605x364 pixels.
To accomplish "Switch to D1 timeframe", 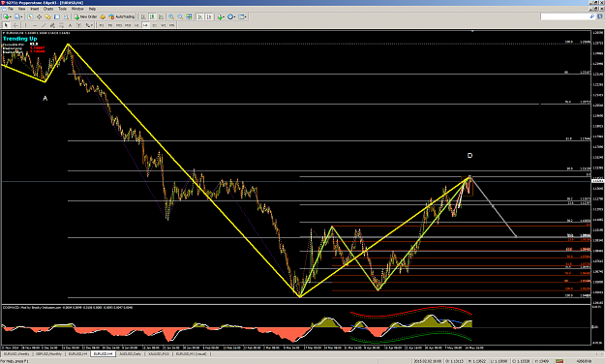I will (154, 25).
